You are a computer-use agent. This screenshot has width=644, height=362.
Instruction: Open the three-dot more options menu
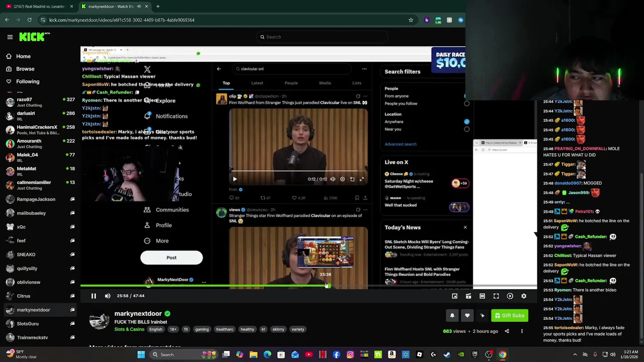pyautogui.click(x=522, y=331)
